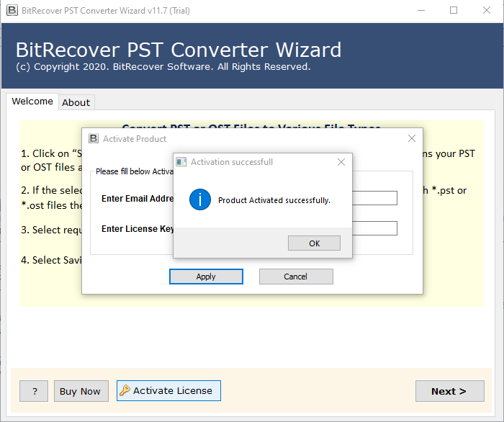Click the 'Enter Email Addre' label
504x422 pixels.
(x=138, y=198)
